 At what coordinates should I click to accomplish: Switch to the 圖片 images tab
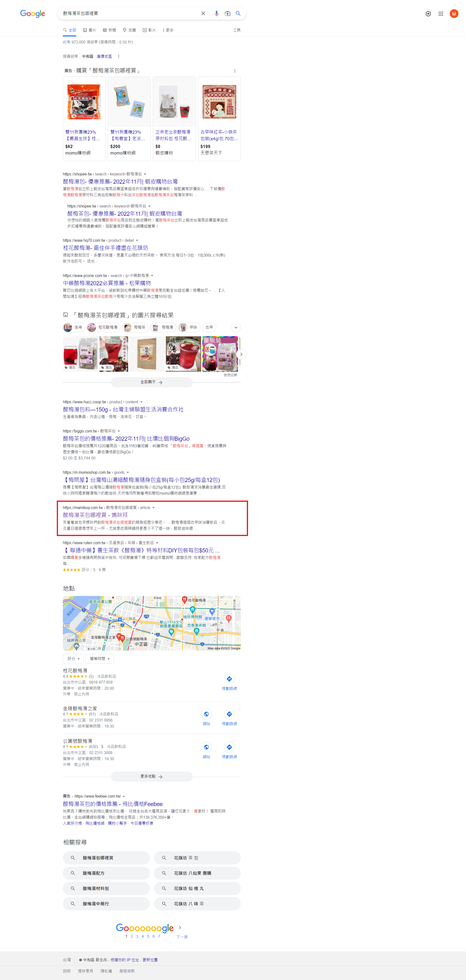pyautogui.click(x=90, y=30)
